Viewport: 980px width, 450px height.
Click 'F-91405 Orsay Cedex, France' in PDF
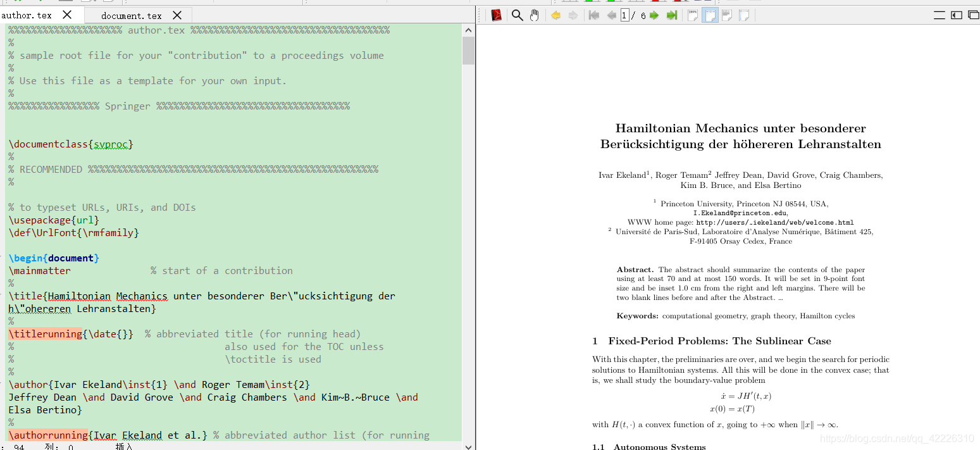pos(741,241)
